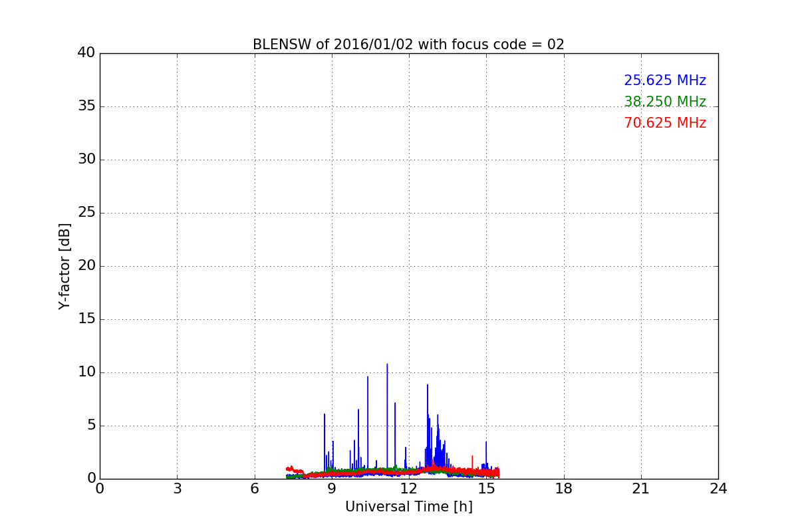Select the 70.625 MHz legend label

click(665, 123)
